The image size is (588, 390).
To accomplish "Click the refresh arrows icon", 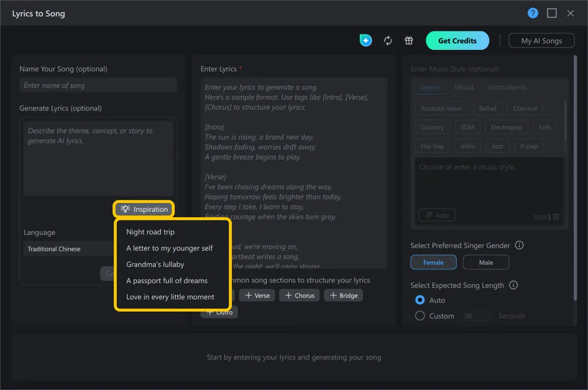I will click(x=387, y=41).
